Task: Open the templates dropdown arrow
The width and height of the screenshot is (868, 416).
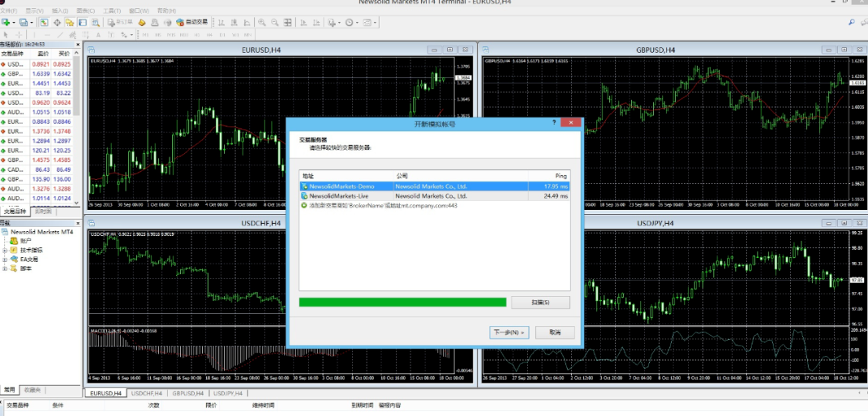Action: click(x=376, y=22)
